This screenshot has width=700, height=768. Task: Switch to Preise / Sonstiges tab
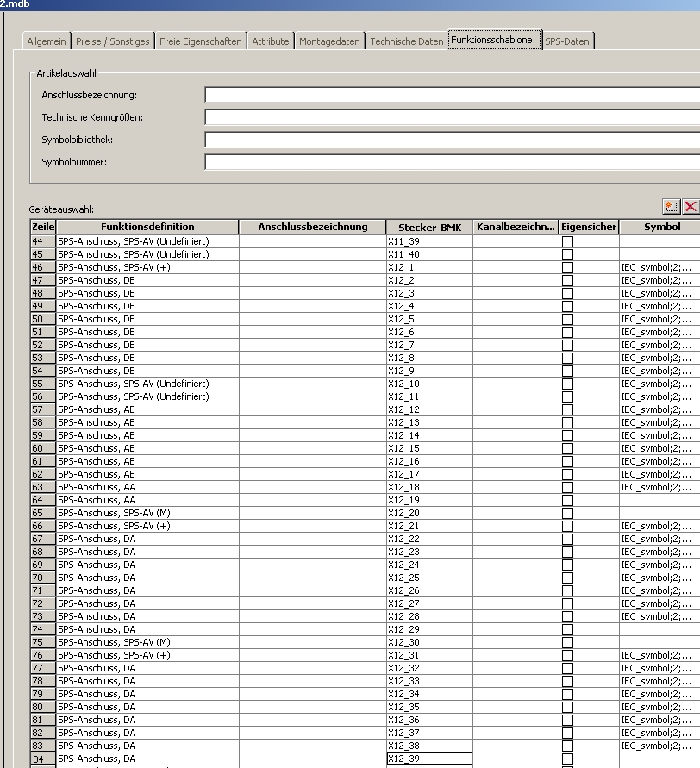tap(113, 41)
